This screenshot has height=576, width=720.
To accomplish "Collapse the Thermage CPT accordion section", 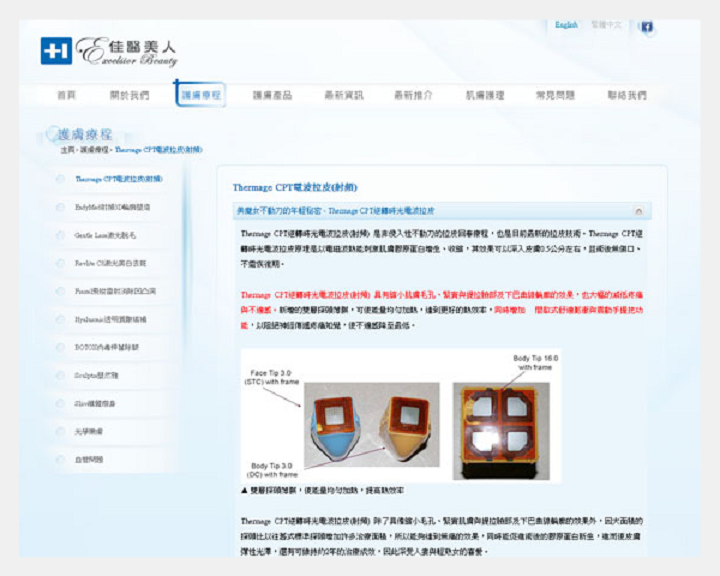I will coord(638,211).
